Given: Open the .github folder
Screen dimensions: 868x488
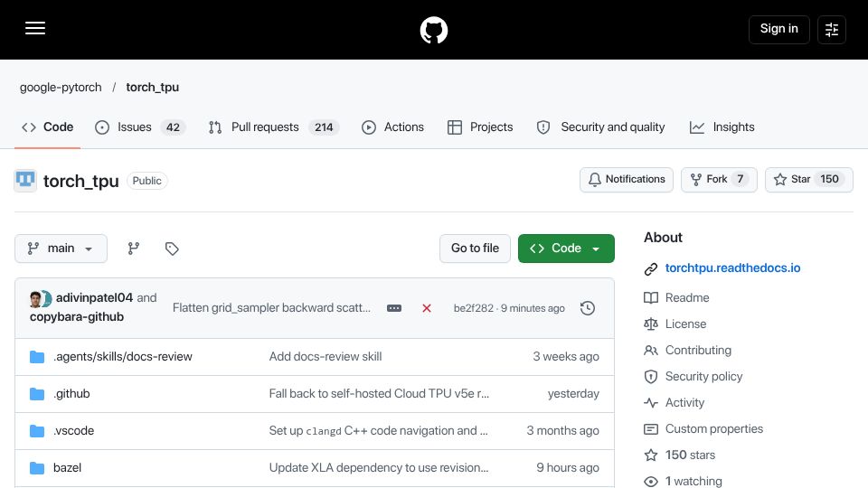Looking at the screenshot, I should click(71, 394).
